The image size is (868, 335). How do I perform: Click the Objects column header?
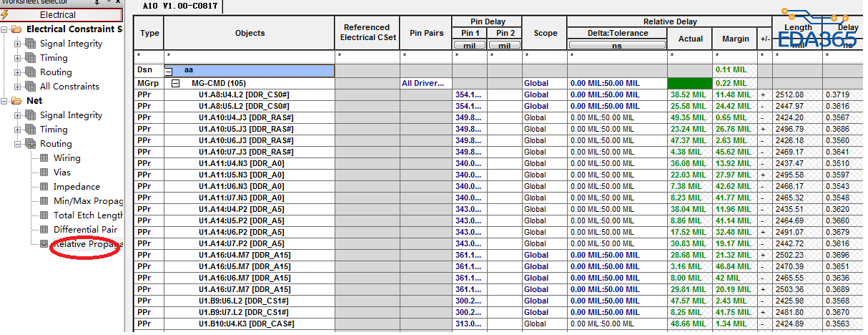250,33
